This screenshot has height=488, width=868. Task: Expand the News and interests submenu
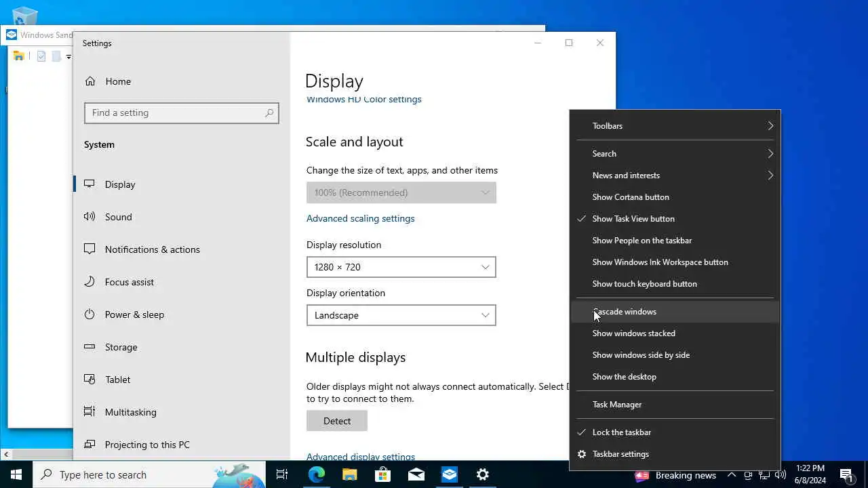click(x=675, y=176)
